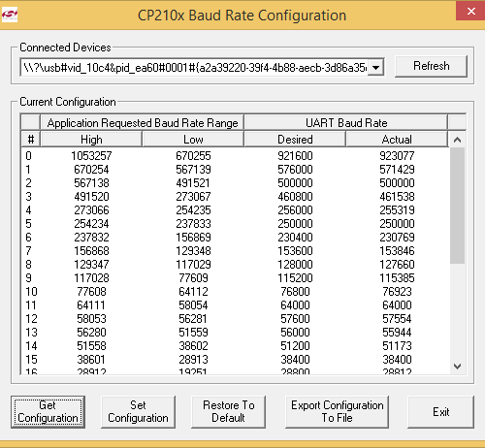
Task: Click Get Configuration button
Action: point(48,412)
